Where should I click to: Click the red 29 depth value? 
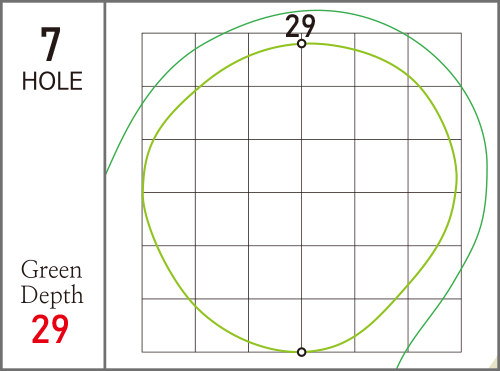[x=50, y=329]
